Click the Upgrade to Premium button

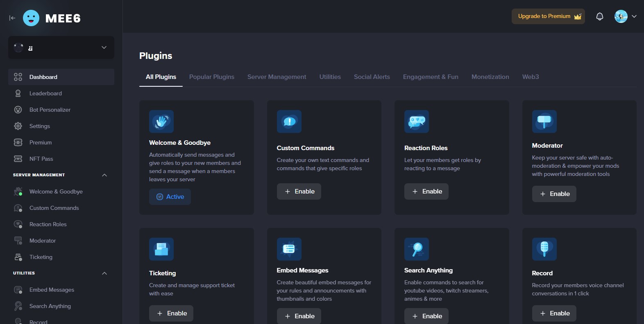point(548,16)
